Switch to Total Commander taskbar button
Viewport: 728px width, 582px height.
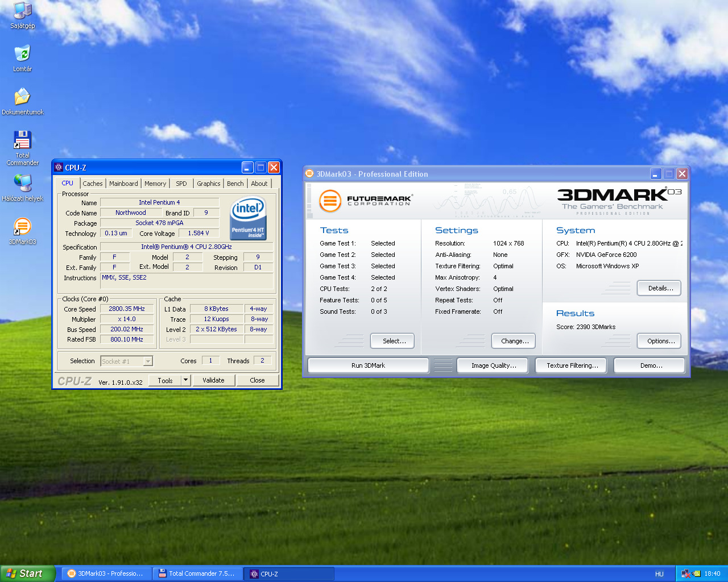(197, 573)
